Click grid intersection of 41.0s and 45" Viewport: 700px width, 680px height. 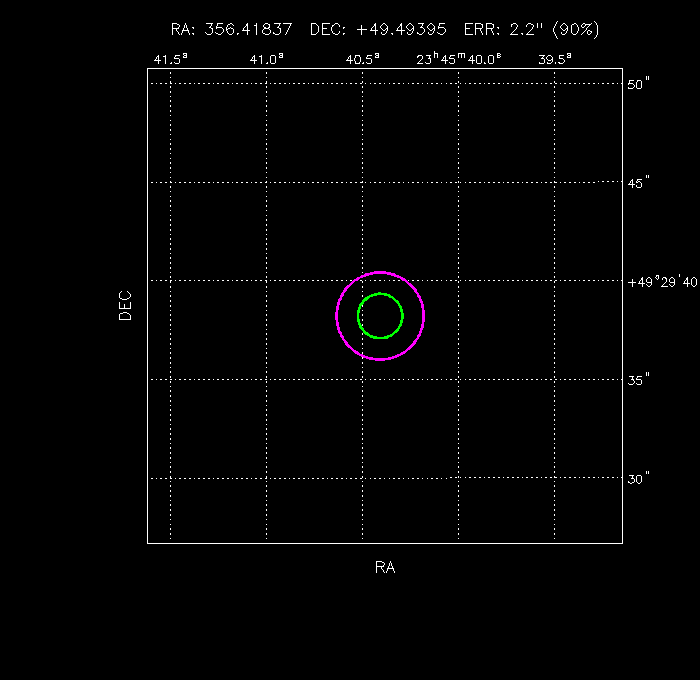pos(266,183)
